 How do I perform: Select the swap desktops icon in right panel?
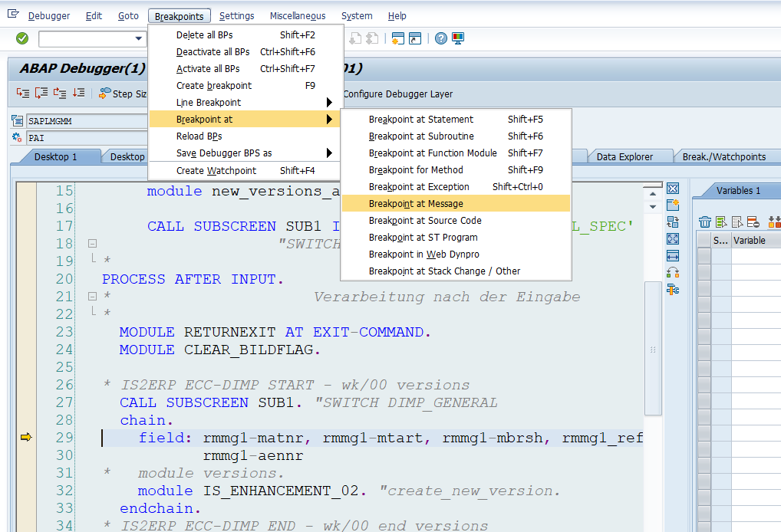coord(673,222)
